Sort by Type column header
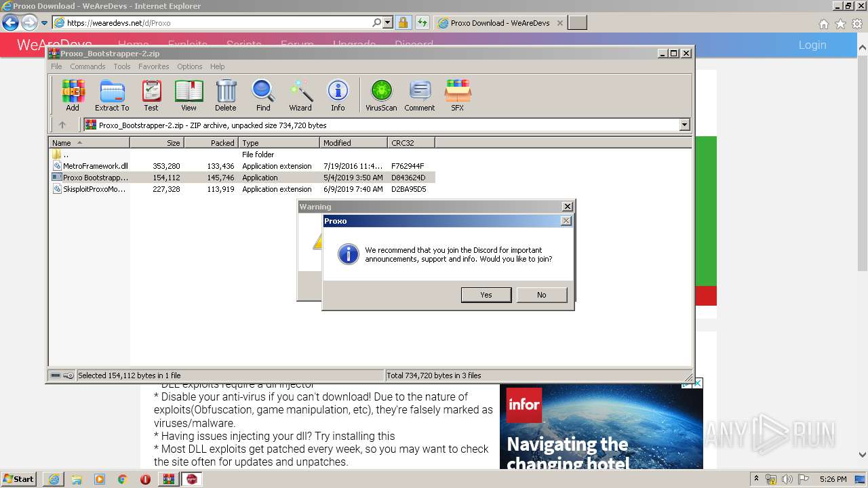The width and height of the screenshot is (868, 488). [x=279, y=142]
